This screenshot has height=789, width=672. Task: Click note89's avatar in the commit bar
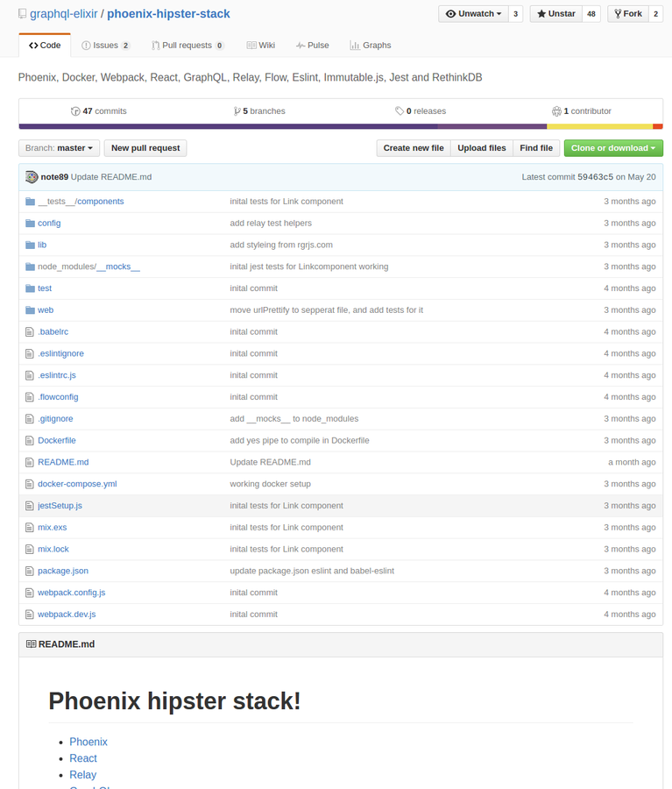pos(32,176)
